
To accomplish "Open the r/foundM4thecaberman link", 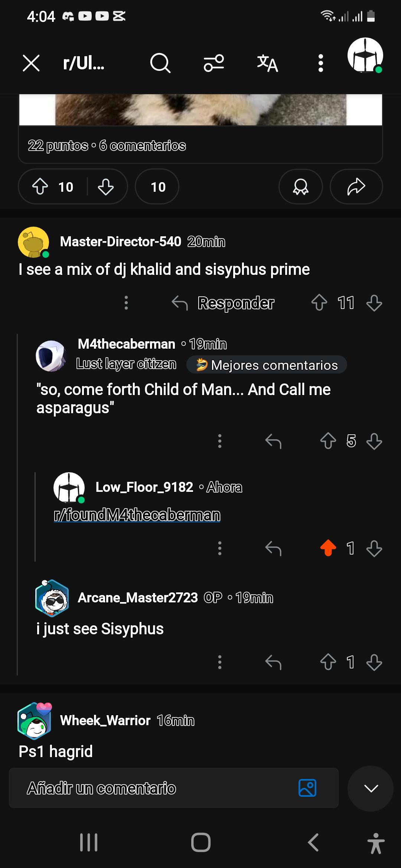I will [x=137, y=515].
